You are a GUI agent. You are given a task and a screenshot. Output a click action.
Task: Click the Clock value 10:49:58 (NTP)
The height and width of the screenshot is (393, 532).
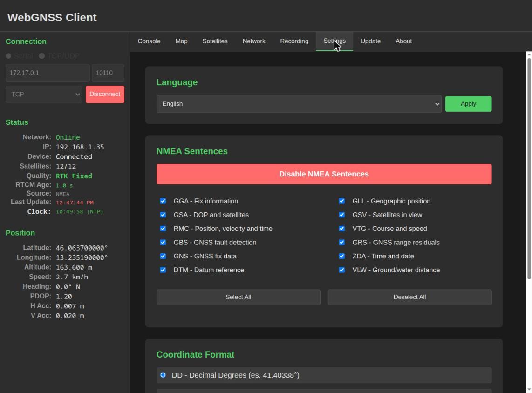point(80,211)
